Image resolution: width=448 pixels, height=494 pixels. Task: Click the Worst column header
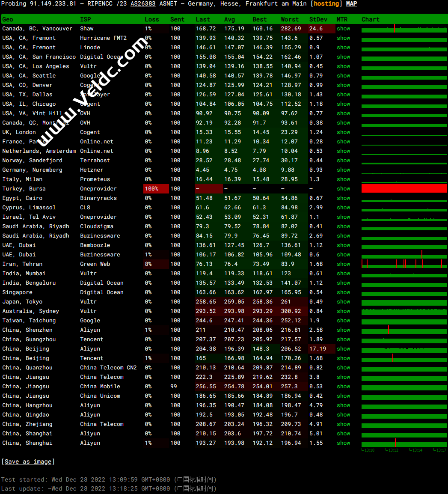click(x=290, y=20)
